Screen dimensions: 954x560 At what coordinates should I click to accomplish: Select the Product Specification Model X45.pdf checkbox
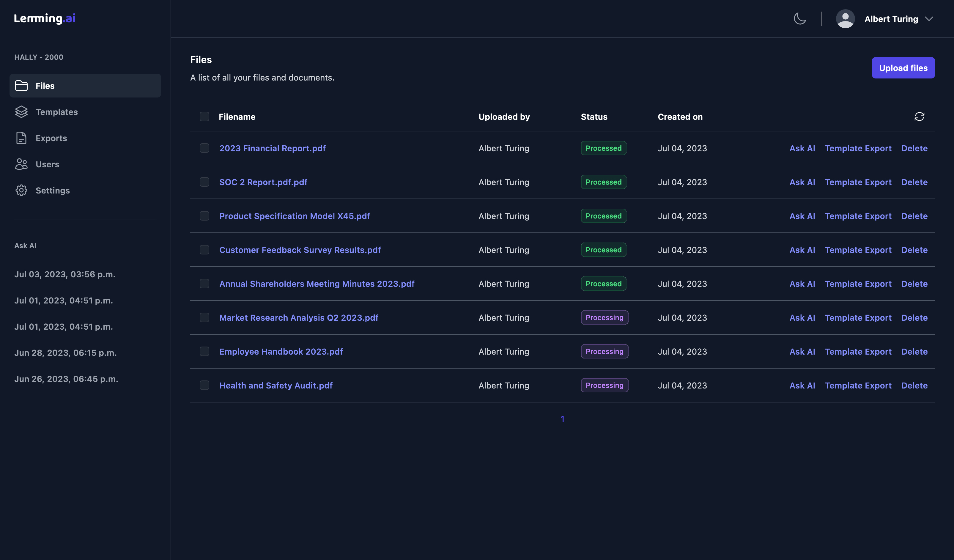tap(204, 216)
